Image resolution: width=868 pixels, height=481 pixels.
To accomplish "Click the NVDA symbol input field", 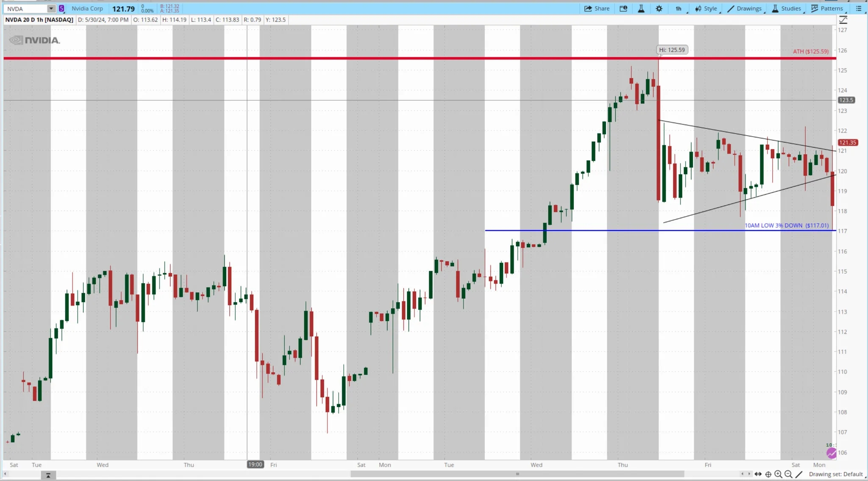I will tap(25, 8).
